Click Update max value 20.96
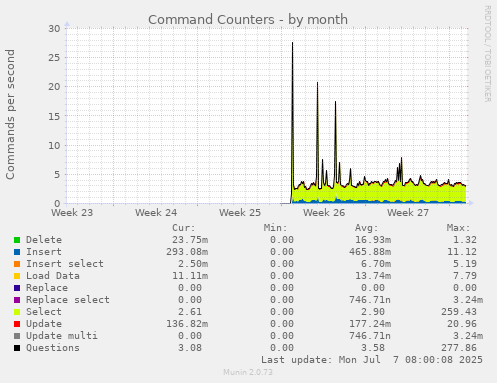The width and height of the screenshot is (497, 383). coord(462,324)
